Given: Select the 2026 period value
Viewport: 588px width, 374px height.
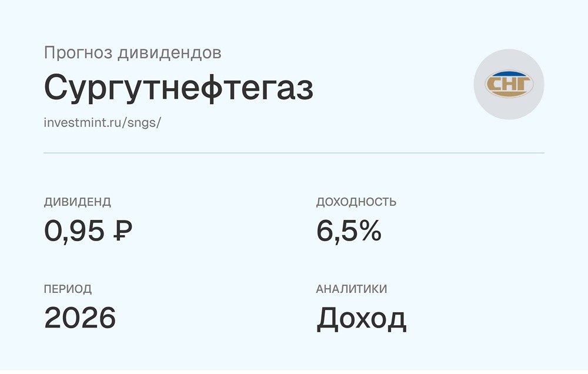Looking at the screenshot, I should click(x=80, y=318).
